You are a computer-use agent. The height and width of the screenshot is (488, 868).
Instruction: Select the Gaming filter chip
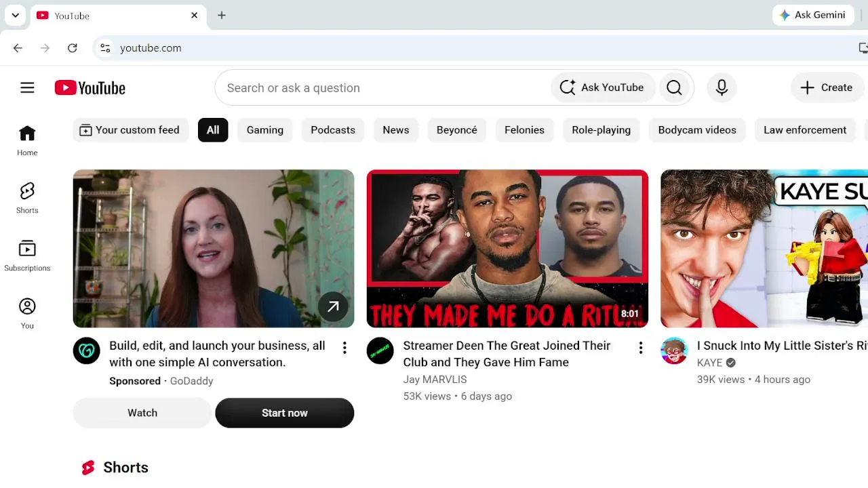click(265, 130)
